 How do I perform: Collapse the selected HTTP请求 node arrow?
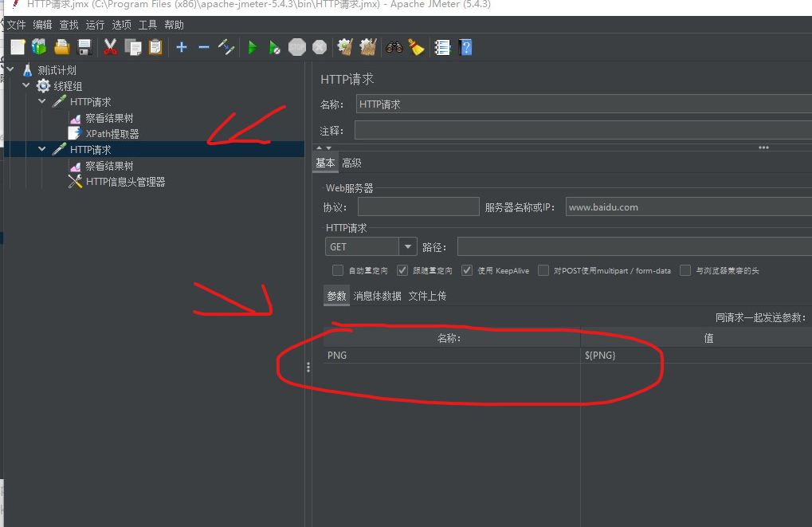(x=42, y=149)
